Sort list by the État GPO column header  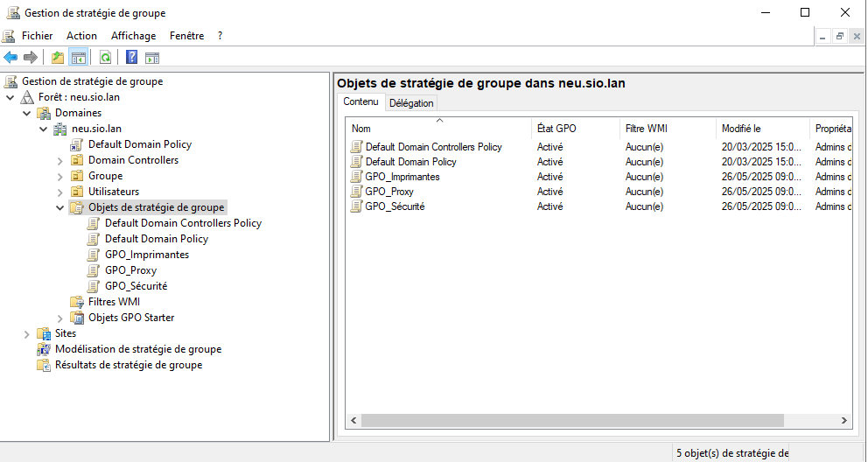tap(556, 129)
